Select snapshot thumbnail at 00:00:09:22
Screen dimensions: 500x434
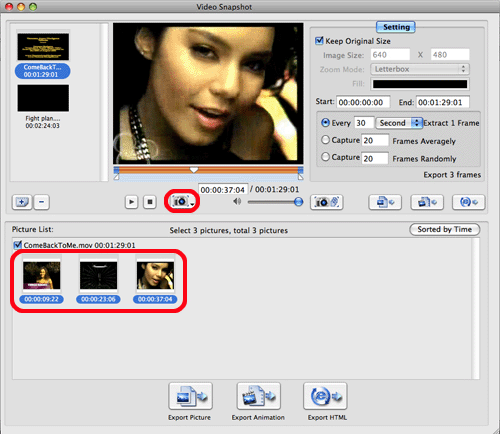point(42,275)
